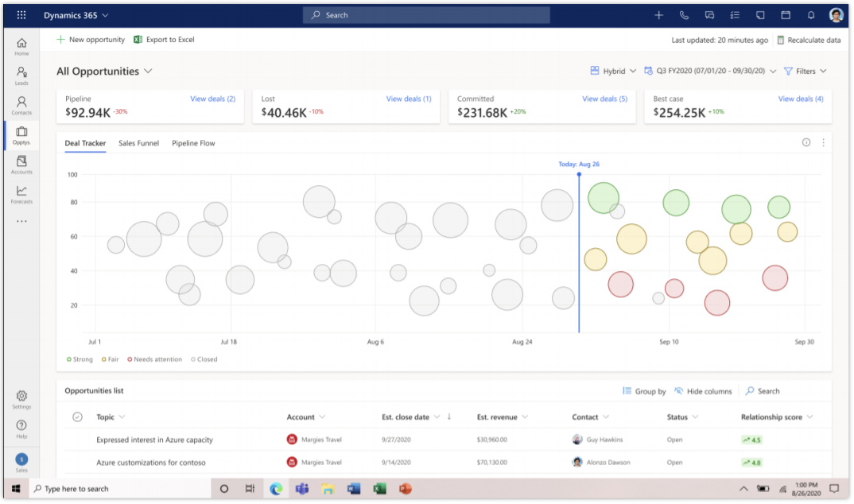854x504 pixels.
Task: Expand the Hybrid view dropdown
Action: tap(613, 72)
